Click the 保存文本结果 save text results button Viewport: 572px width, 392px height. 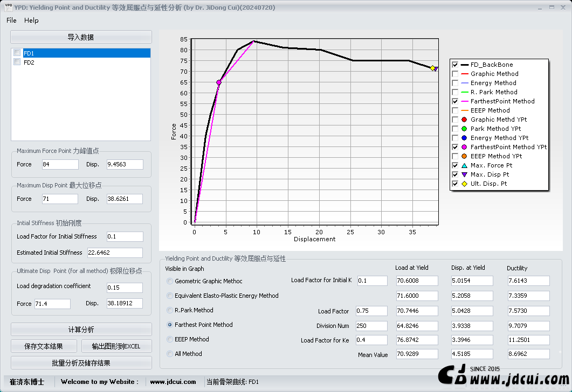(x=44, y=346)
